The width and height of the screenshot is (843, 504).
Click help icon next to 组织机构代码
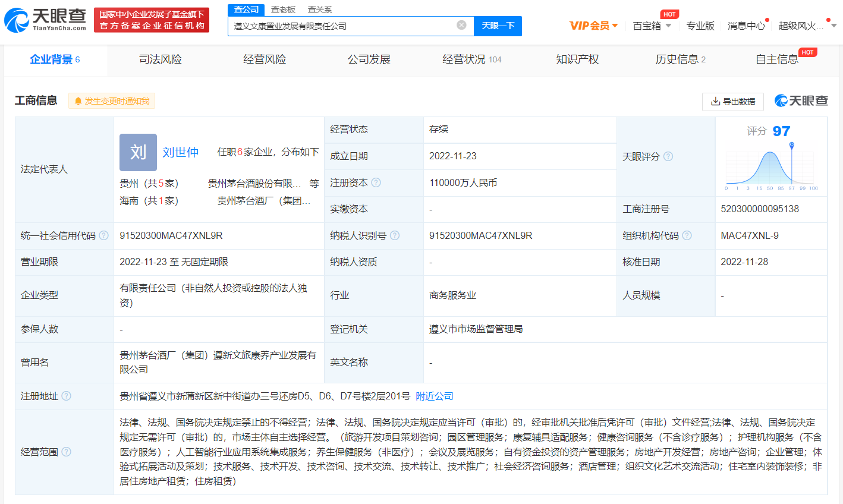687,235
